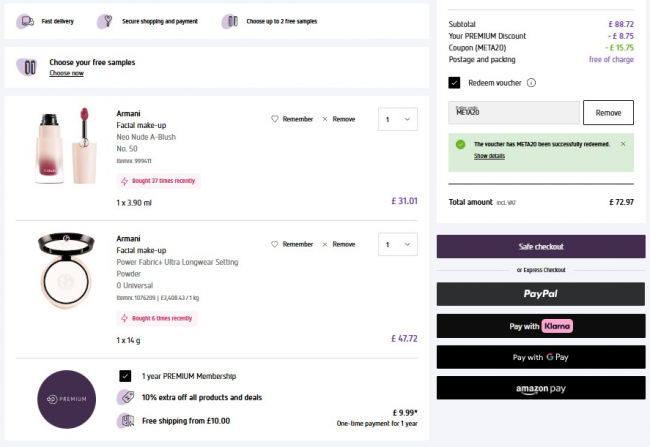Click the PREMIUM membership logo circle

pyautogui.click(x=65, y=400)
